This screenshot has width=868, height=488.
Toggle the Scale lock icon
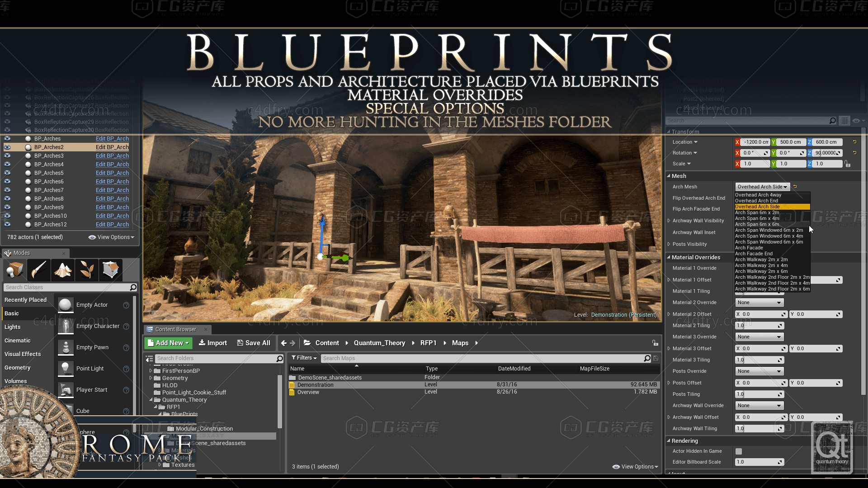click(847, 164)
